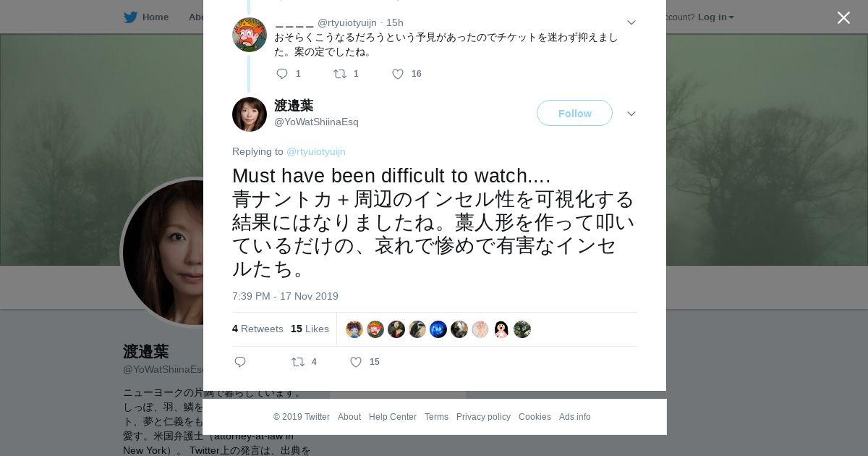Close the tweet overlay with X
Image resolution: width=868 pixels, height=456 pixels.
[843, 18]
